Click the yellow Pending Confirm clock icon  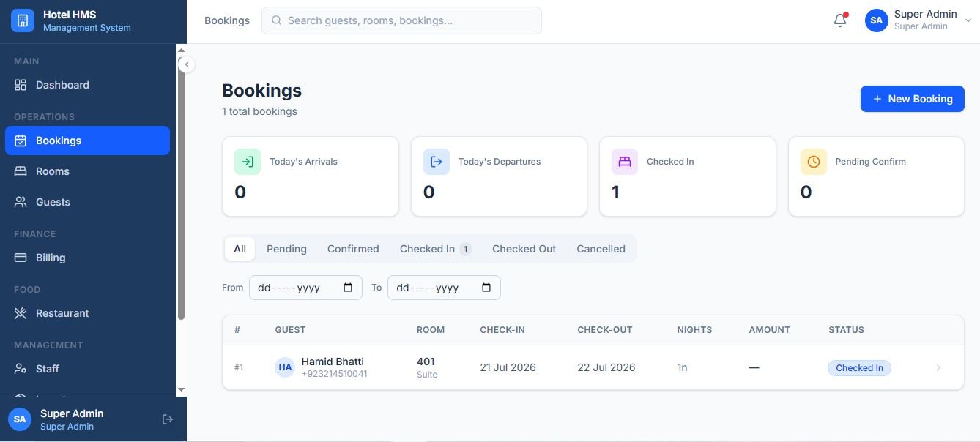814,162
